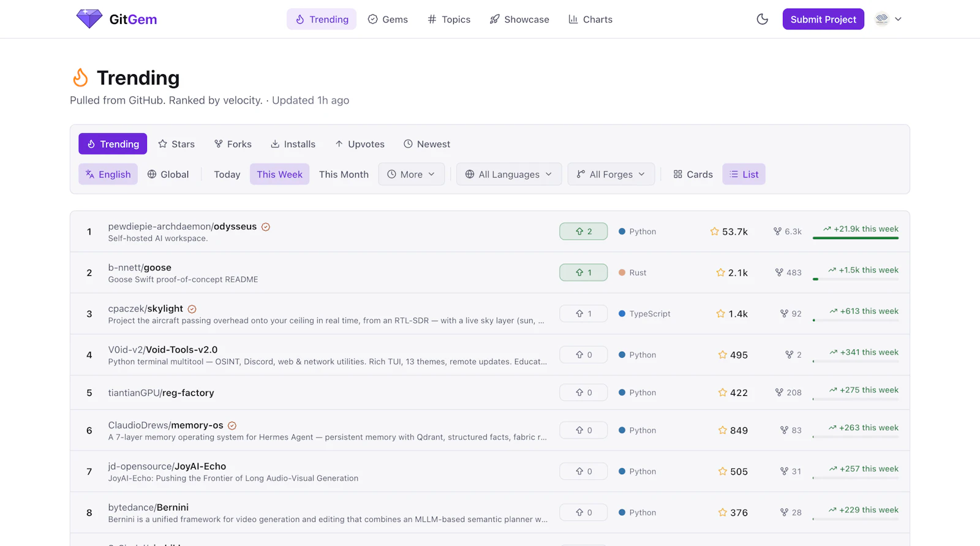
Task: Click verified badge next to memory-os
Action: pos(232,425)
